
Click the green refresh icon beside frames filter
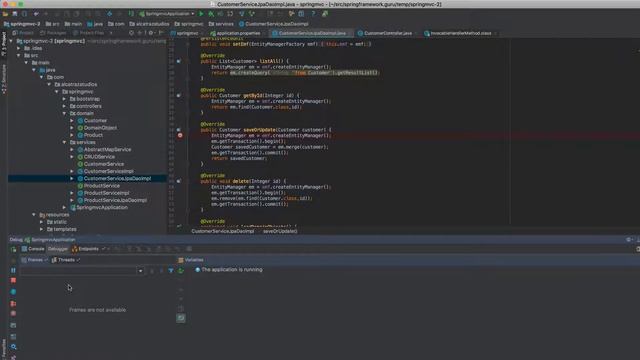coord(181,271)
